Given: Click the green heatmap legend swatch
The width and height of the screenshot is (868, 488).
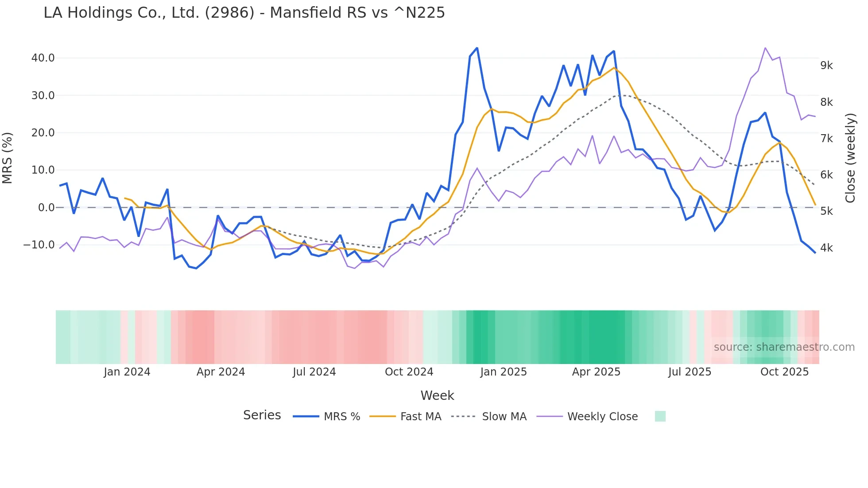Looking at the screenshot, I should point(660,416).
